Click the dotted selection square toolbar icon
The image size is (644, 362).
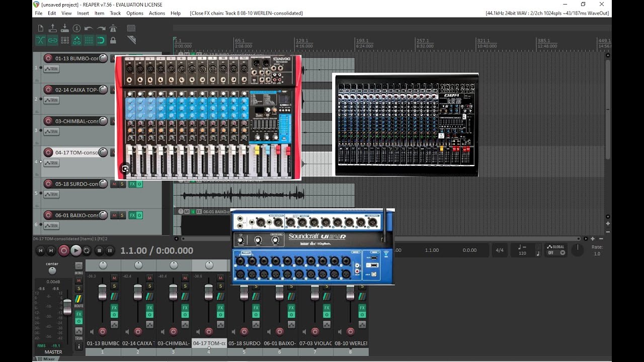click(131, 28)
